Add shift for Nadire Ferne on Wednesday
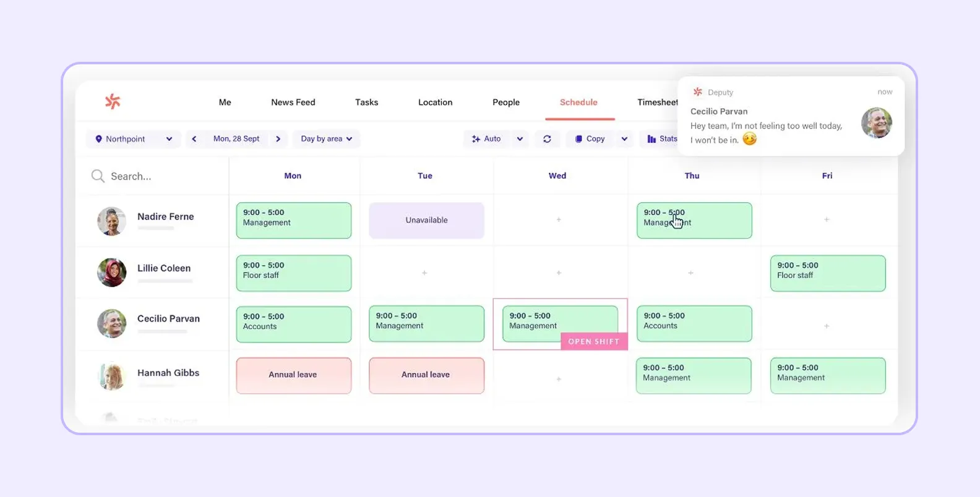980x497 pixels. [x=559, y=219]
